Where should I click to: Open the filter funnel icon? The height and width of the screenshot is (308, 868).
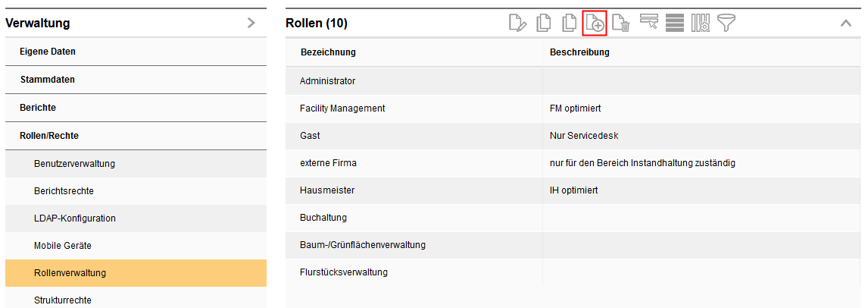tap(726, 24)
